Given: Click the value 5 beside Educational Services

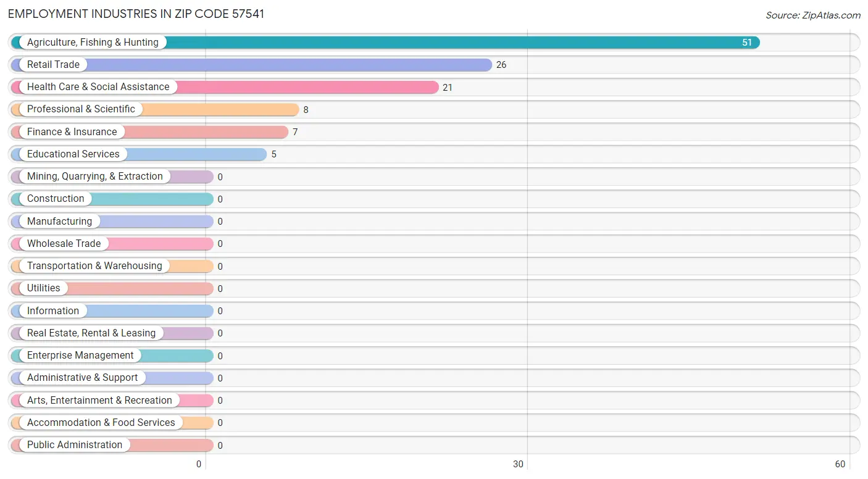Looking at the screenshot, I should [x=273, y=154].
